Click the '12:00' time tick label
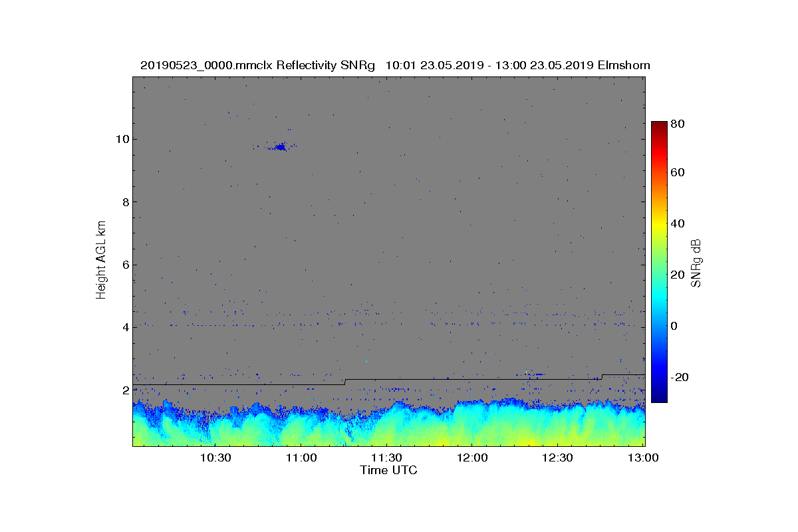The image size is (798, 532). point(472,458)
